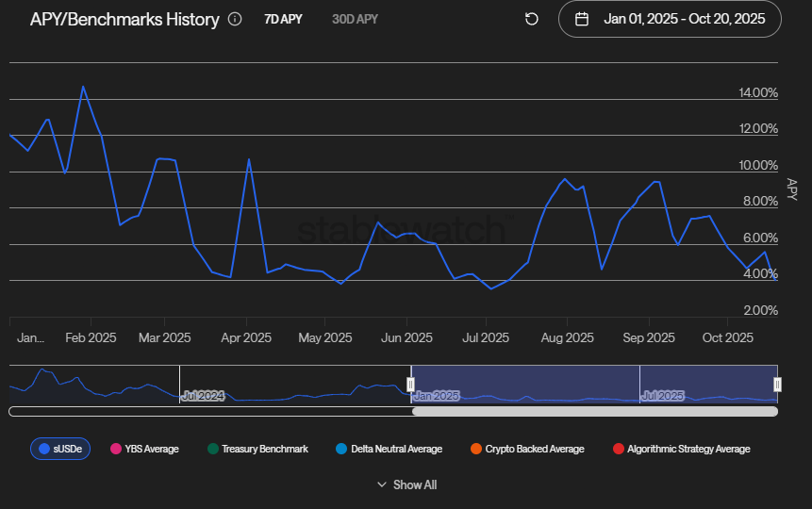Click the left range handle of the navigator
This screenshot has height=509, width=812.
tap(410, 385)
